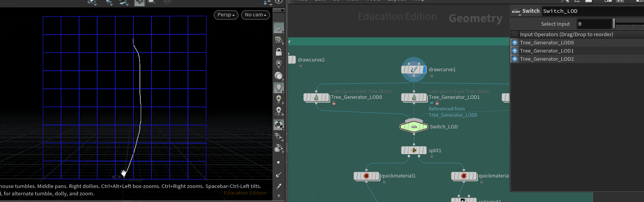Click the Select Input parameter label

[555, 24]
